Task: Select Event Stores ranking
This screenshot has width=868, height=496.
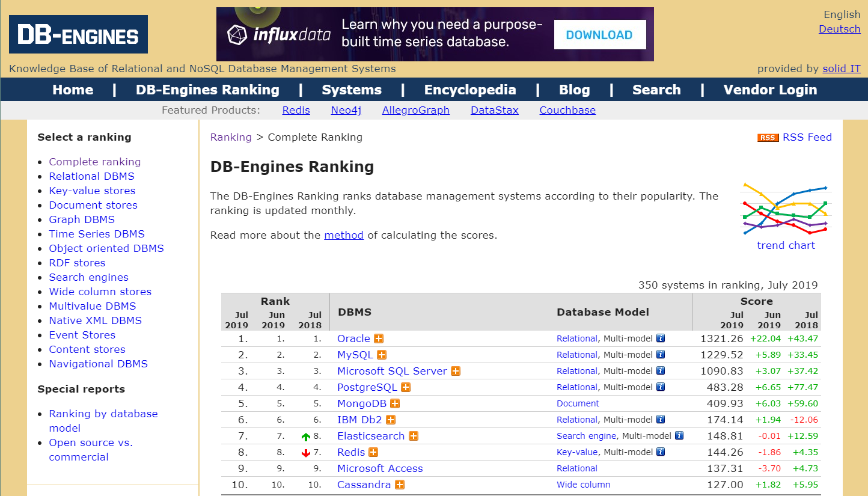Action: coord(82,335)
